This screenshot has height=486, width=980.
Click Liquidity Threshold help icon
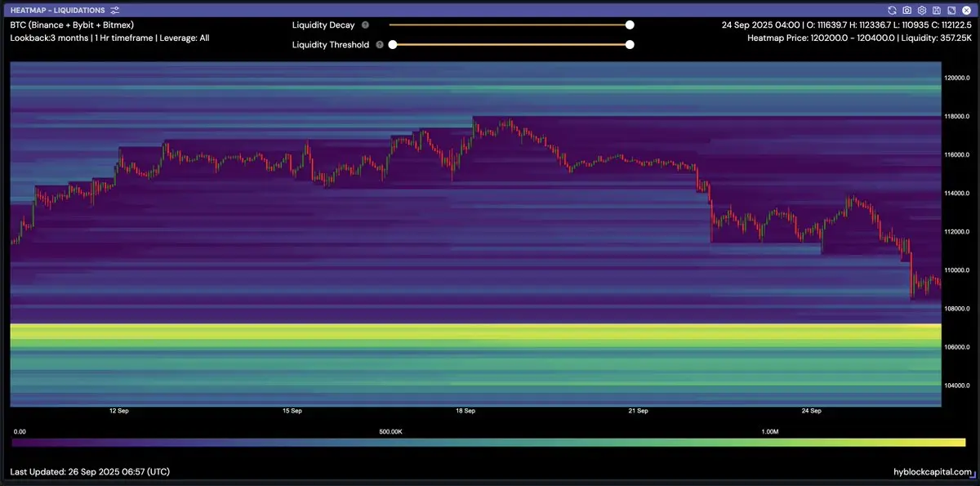380,45
